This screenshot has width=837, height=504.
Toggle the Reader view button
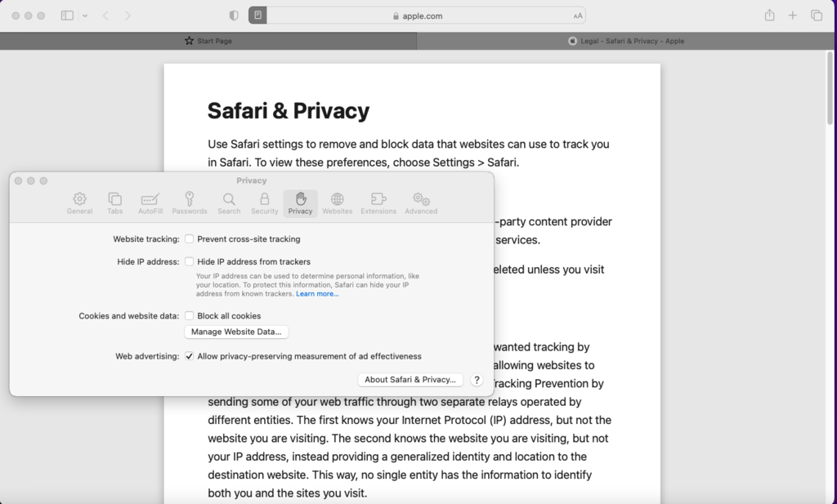(257, 16)
